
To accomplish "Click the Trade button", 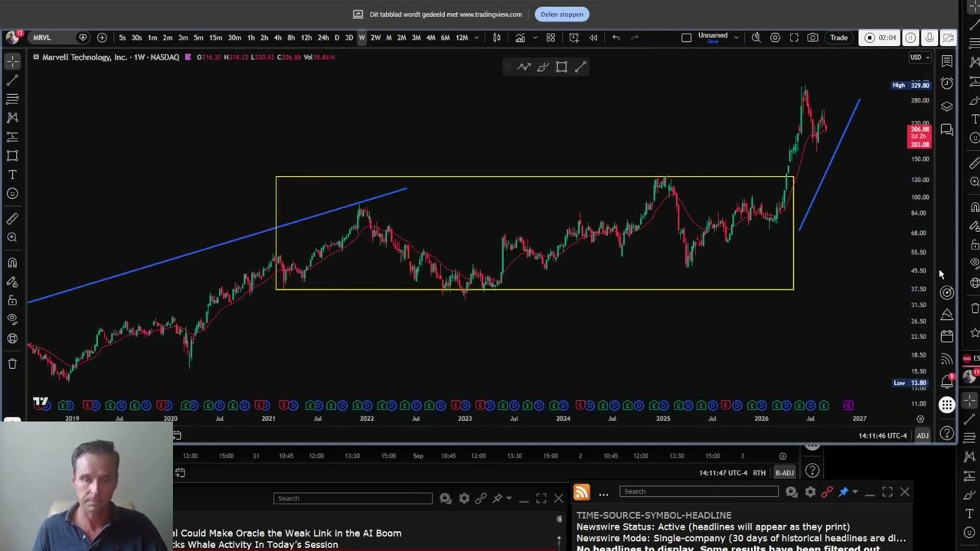I will [x=839, y=37].
